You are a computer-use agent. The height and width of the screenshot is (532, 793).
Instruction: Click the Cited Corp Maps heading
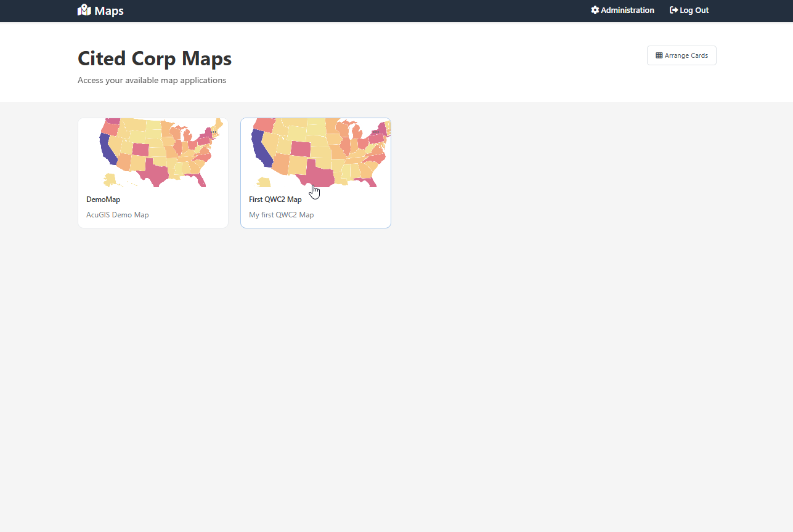point(155,58)
